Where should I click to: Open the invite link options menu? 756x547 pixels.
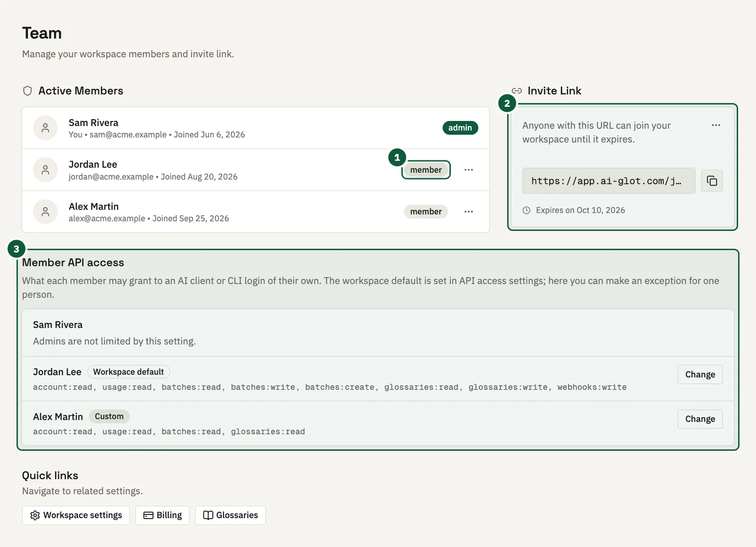[x=716, y=125]
